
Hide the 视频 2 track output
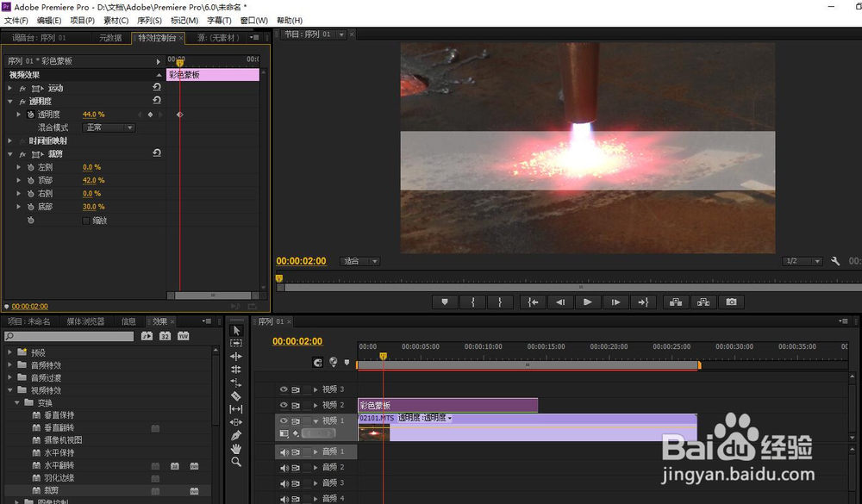(284, 405)
